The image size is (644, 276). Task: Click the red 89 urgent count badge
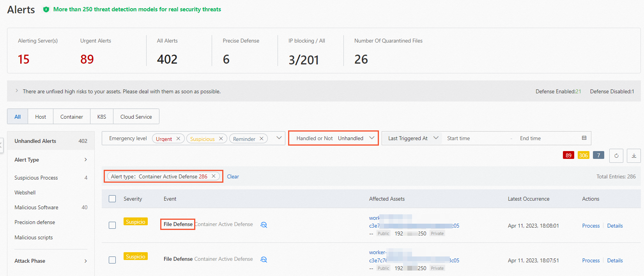tap(568, 155)
